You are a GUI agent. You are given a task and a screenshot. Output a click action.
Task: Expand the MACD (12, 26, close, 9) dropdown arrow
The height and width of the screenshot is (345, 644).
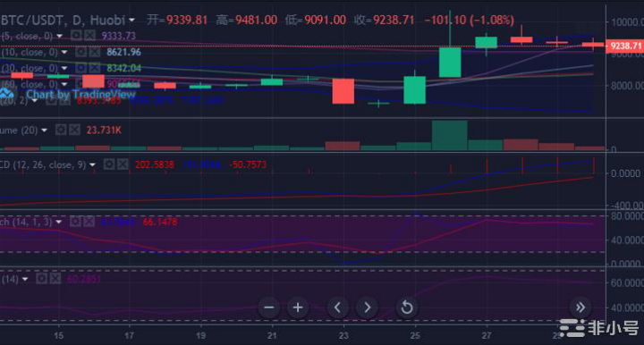tap(92, 165)
